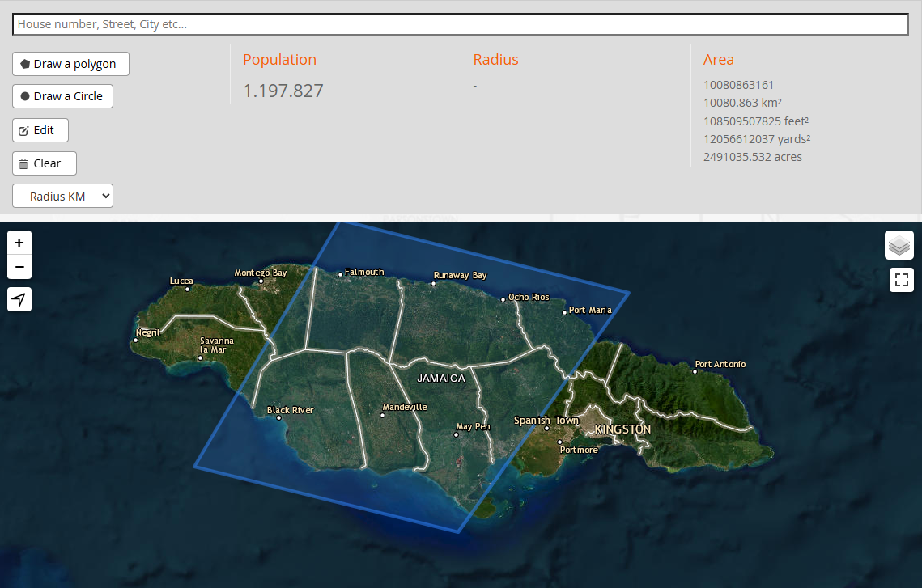Click the Savanna la Mar label
This screenshot has width=922, height=588.
216,345
